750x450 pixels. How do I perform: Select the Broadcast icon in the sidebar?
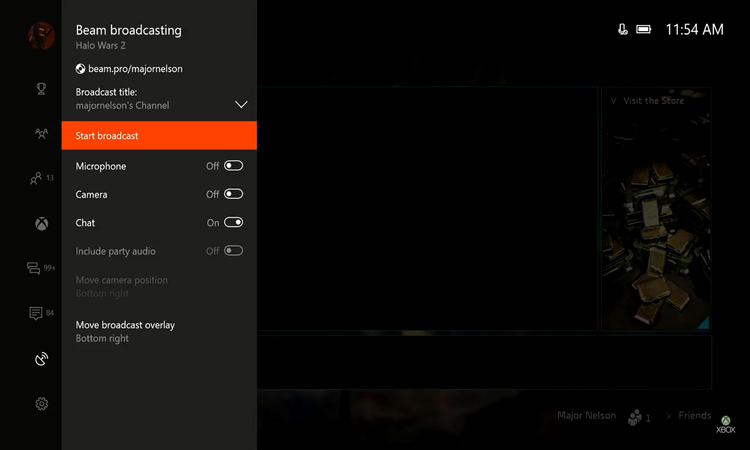tap(41, 359)
